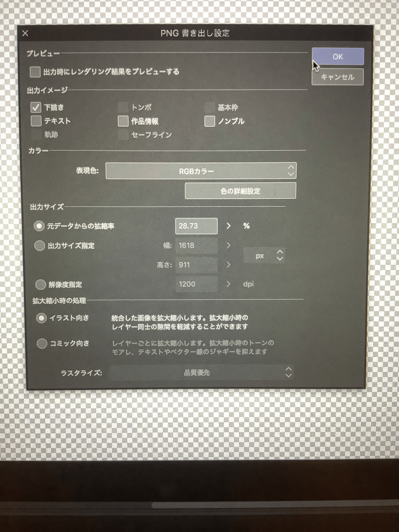
Task: Enable 作品情報 (work information) output
Action: click(123, 121)
